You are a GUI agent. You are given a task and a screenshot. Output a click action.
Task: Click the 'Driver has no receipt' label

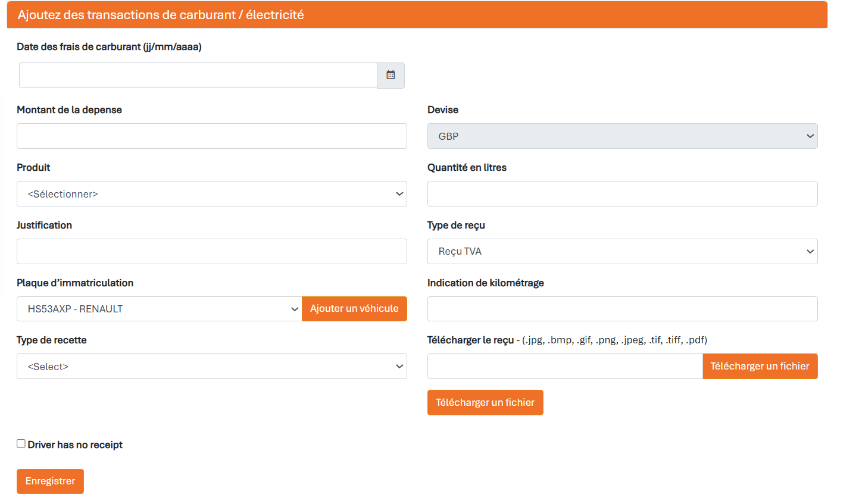click(75, 445)
